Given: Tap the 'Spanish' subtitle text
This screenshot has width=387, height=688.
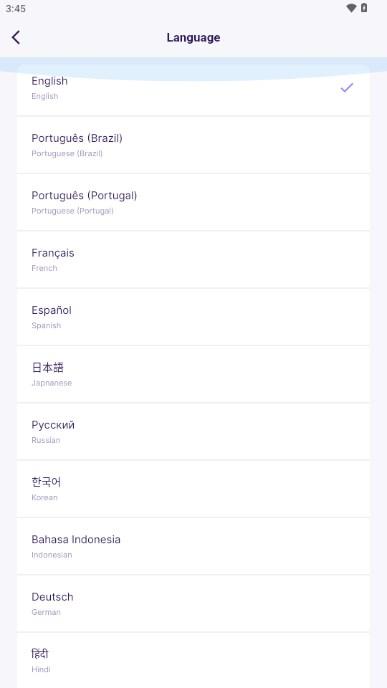Looking at the screenshot, I should [x=46, y=326].
